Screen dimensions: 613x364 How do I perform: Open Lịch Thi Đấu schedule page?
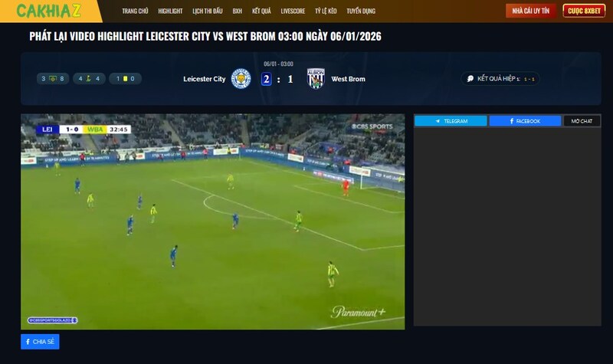pos(207,11)
